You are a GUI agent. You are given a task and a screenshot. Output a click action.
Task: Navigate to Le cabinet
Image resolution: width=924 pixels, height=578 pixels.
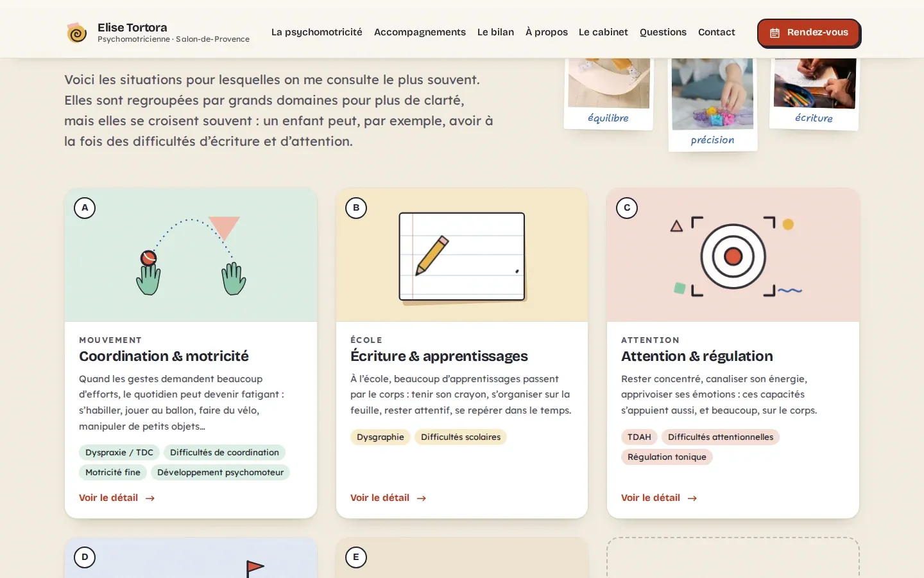click(603, 32)
